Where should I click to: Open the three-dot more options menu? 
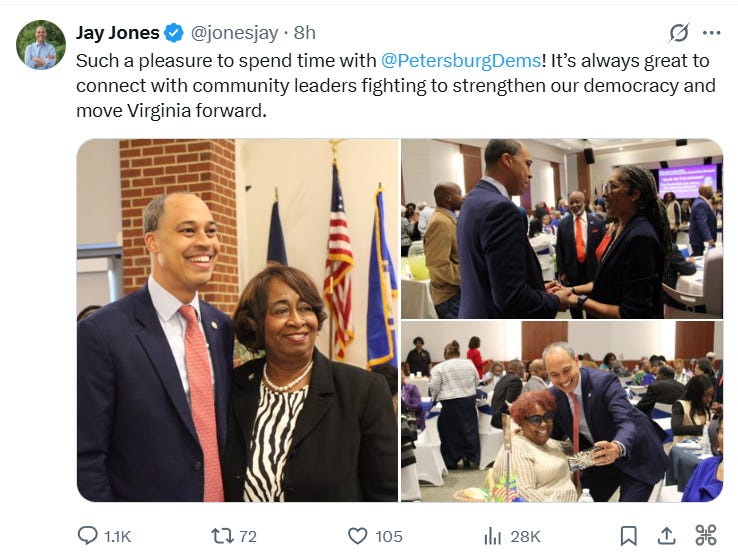[x=711, y=33]
